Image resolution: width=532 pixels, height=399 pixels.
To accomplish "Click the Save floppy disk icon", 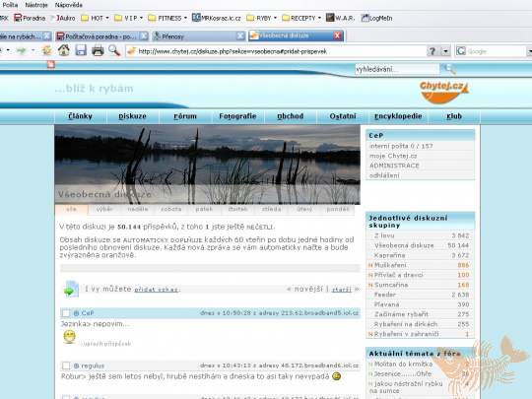I will click(x=81, y=51).
